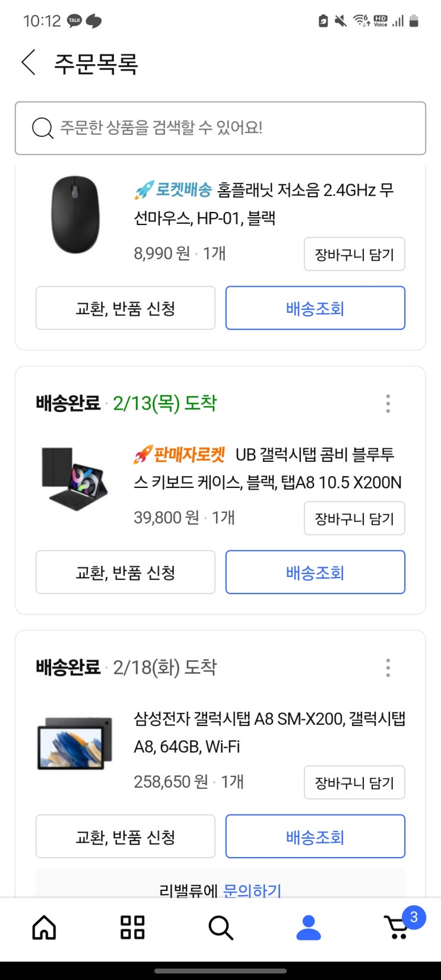Track delivery of the keyboard case
Screen dimensions: 441x980
(x=315, y=572)
